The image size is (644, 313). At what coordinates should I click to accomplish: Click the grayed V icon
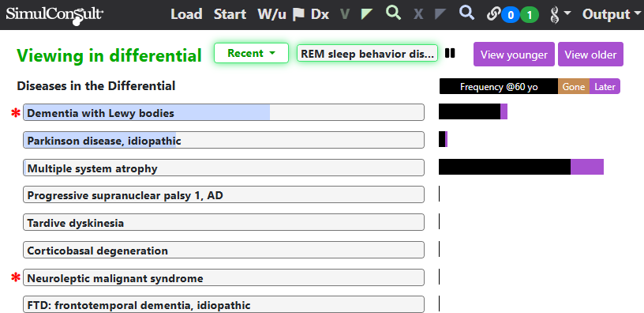coord(345,15)
